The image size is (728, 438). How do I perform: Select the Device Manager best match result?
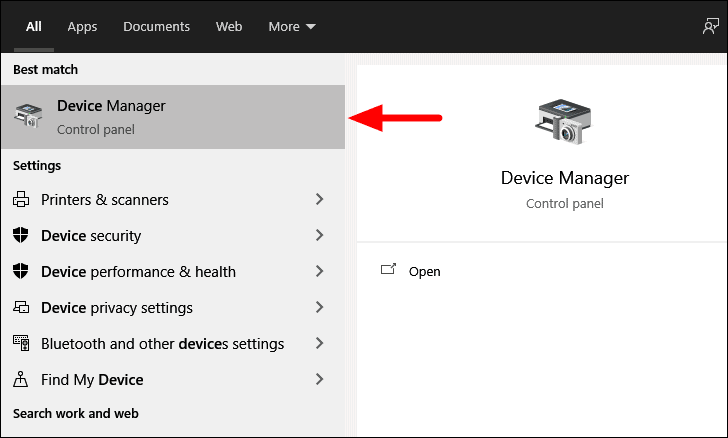pyautogui.click(x=173, y=117)
